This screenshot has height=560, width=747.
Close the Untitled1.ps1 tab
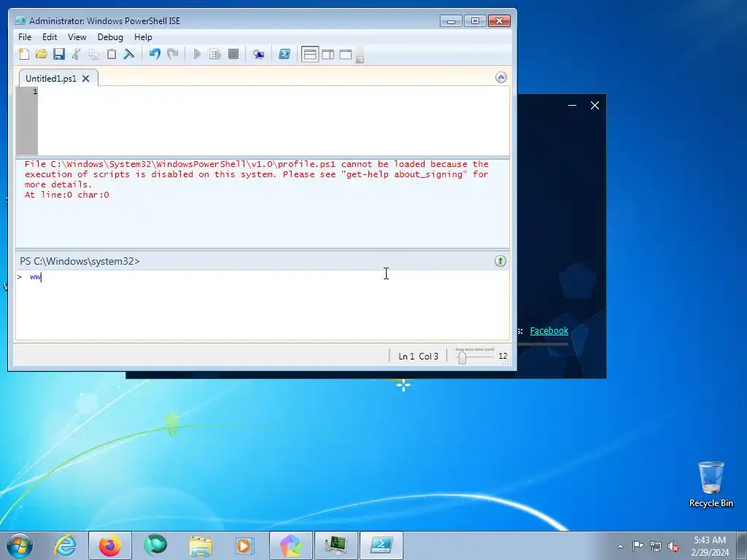[86, 79]
